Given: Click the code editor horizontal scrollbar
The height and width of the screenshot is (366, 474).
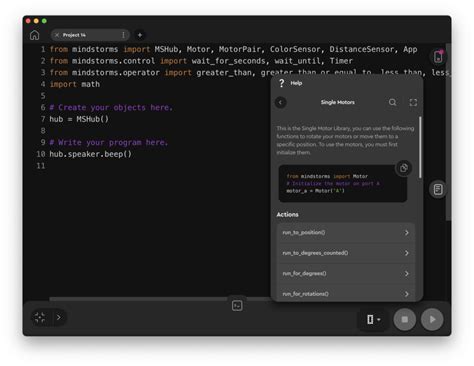Looking at the screenshot, I should [160, 299].
